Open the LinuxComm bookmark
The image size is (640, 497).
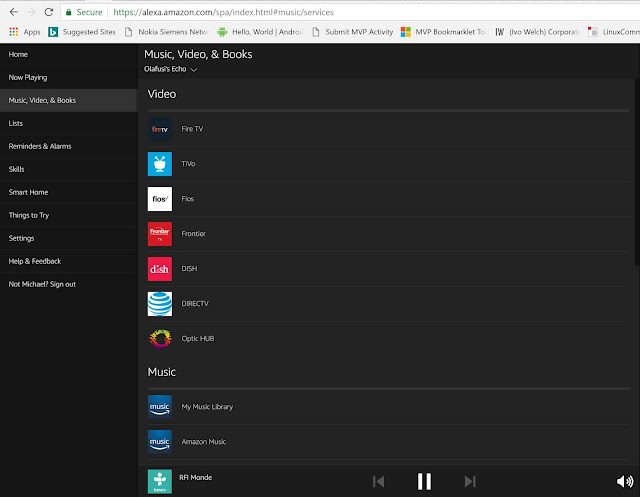tap(613, 32)
